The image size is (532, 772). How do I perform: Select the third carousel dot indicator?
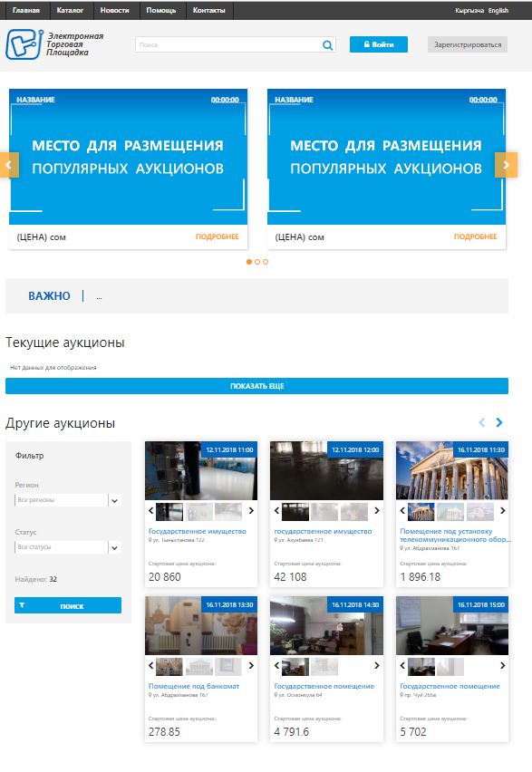[266, 262]
